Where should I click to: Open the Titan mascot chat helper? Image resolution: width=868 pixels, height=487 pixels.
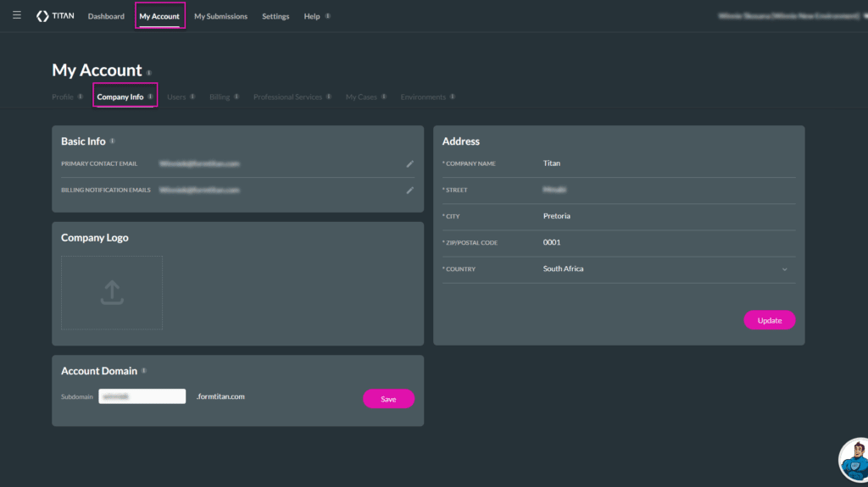[x=854, y=461]
